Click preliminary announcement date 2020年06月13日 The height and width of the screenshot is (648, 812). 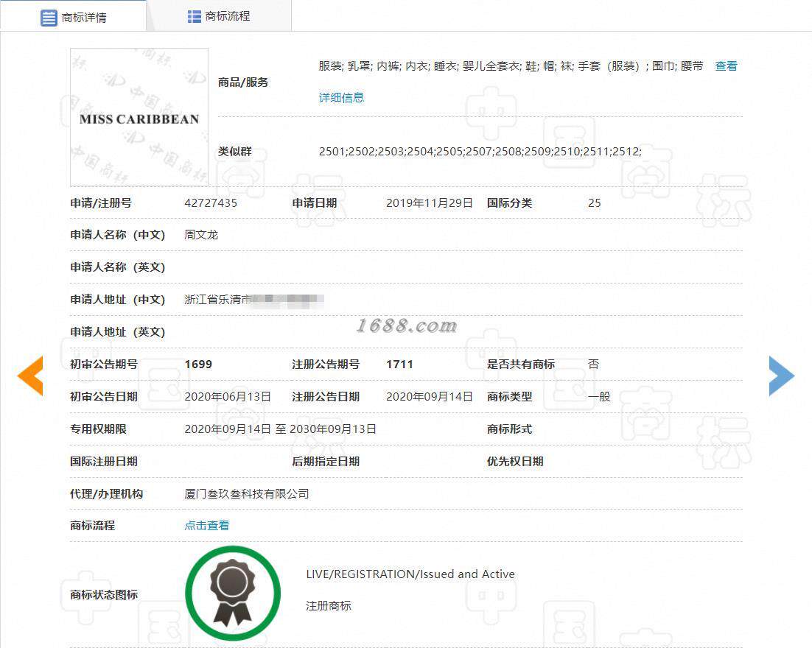click(x=228, y=396)
